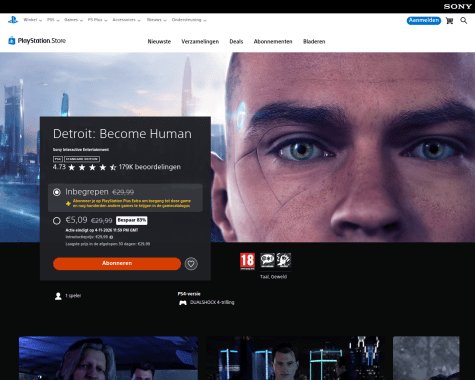Select the €5,09 purchase option
Viewport: 475px width, 380px height.
coord(57,221)
